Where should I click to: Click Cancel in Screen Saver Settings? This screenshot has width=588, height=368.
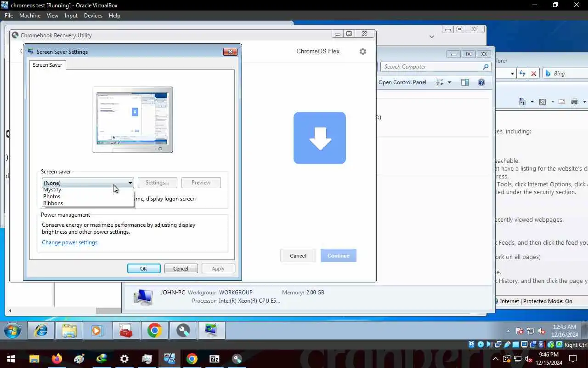coord(181,269)
